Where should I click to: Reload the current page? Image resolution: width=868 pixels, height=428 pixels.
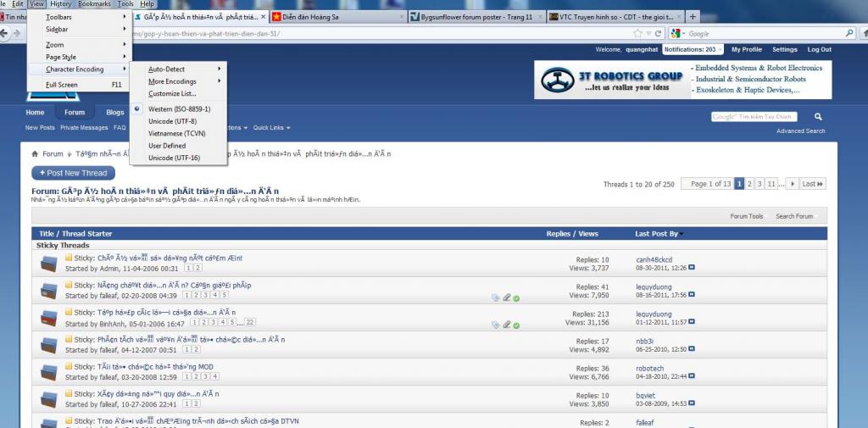[x=658, y=34]
